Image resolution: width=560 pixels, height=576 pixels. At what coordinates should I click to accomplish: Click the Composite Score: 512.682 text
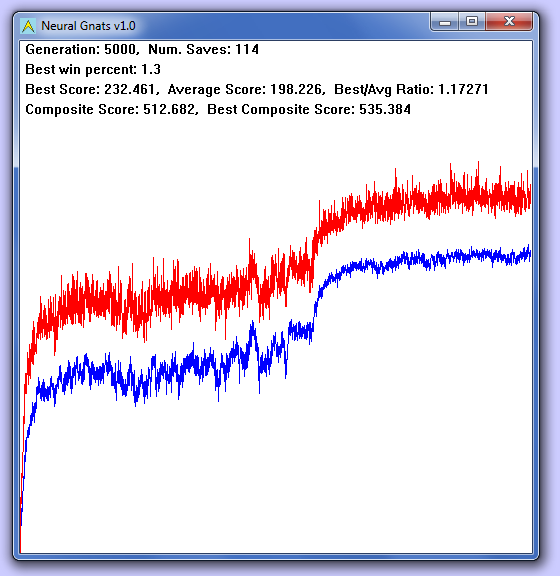click(x=110, y=109)
